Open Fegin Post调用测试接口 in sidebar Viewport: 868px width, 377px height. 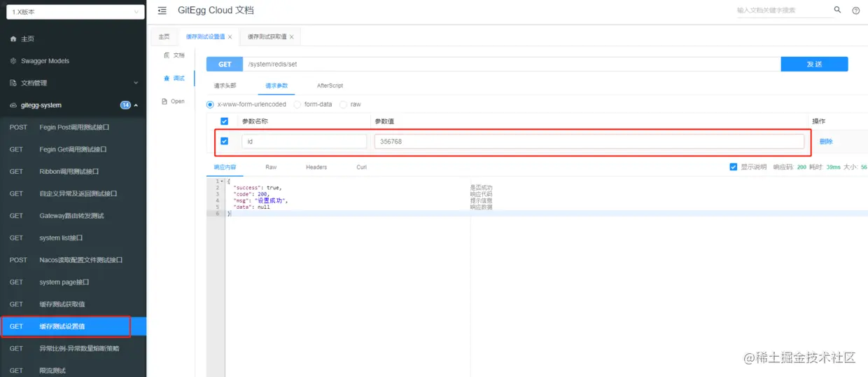click(x=73, y=128)
